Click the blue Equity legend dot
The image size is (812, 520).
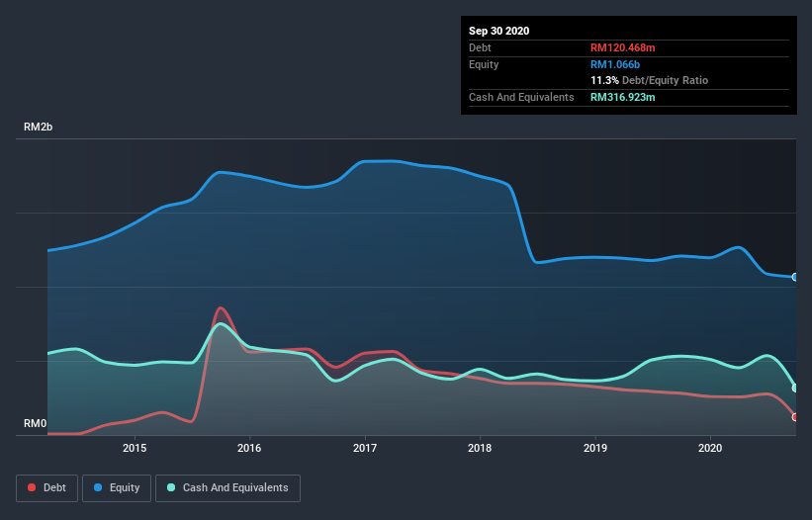tap(98, 487)
